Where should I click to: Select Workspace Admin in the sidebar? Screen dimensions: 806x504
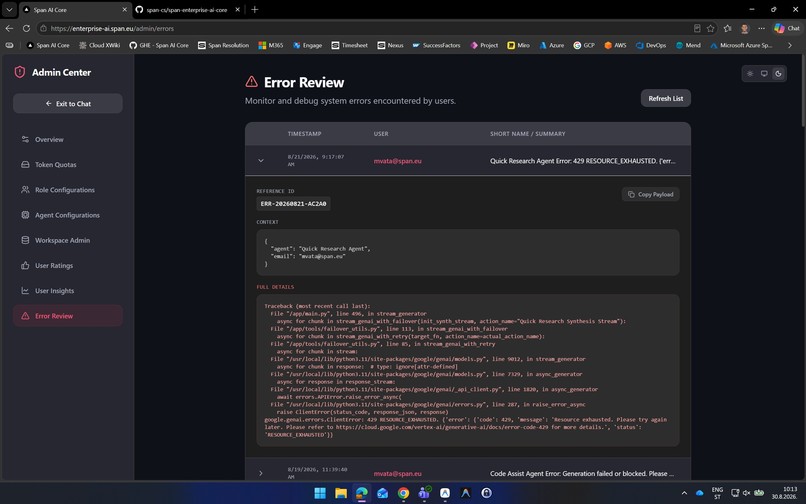point(67,240)
